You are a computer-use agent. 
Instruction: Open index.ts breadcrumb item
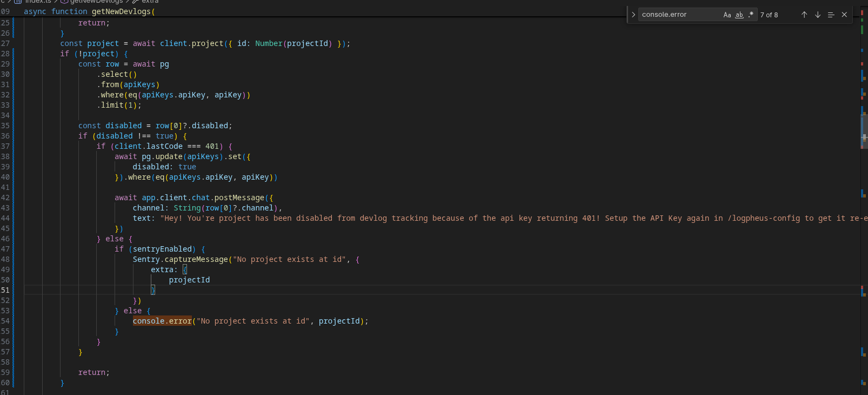pyautogui.click(x=37, y=2)
